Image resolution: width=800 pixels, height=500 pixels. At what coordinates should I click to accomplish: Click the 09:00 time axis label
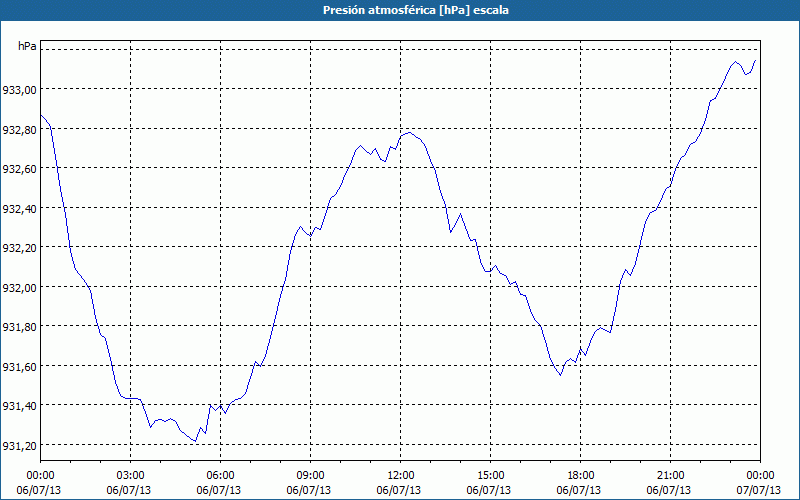pos(310,476)
